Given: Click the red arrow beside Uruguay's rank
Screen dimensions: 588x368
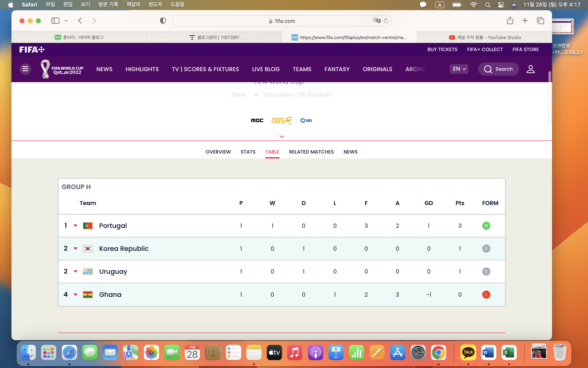Looking at the screenshot, I should tap(76, 271).
